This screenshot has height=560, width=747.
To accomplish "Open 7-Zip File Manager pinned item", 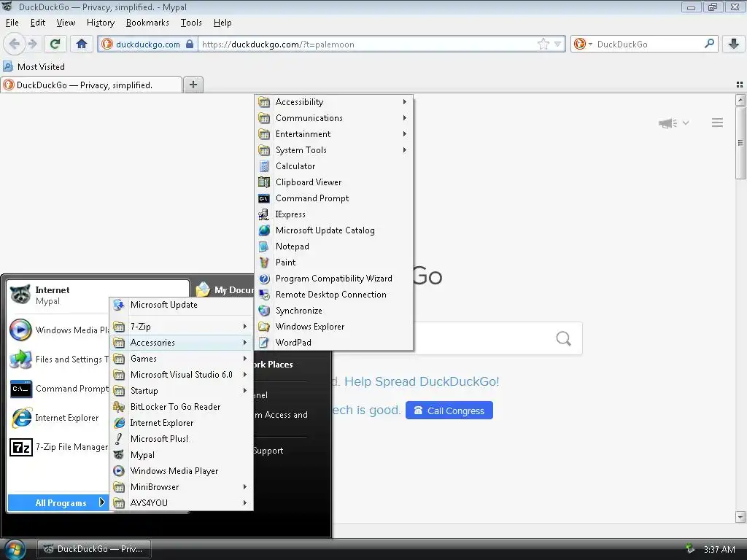I will point(58,447).
